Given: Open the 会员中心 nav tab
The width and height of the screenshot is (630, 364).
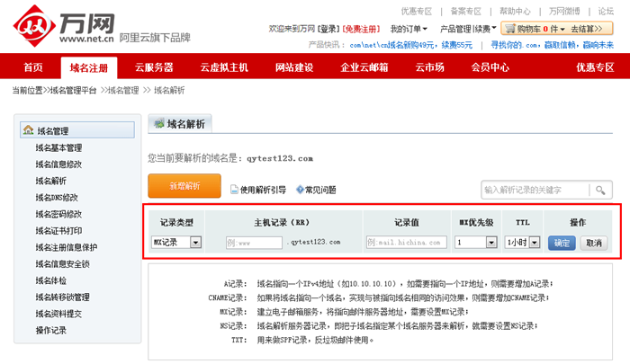Looking at the screenshot, I should pyautogui.click(x=490, y=67).
